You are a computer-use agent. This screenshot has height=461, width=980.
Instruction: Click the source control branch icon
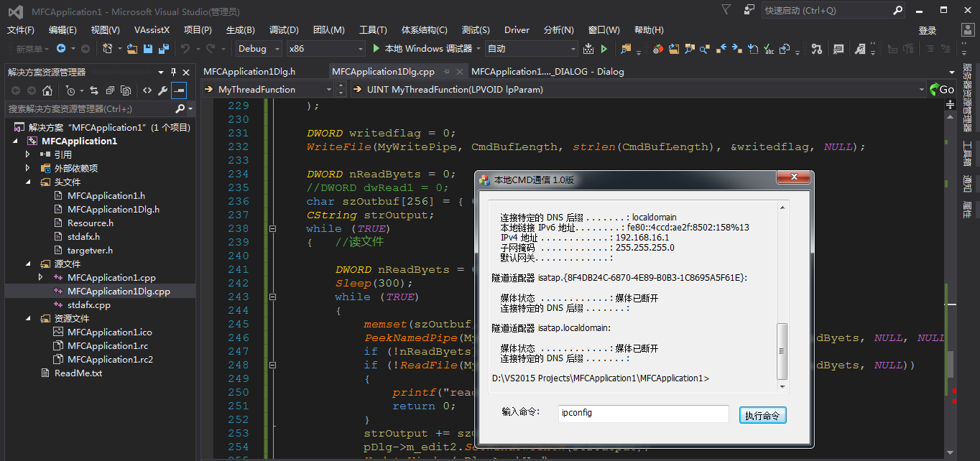816,48
